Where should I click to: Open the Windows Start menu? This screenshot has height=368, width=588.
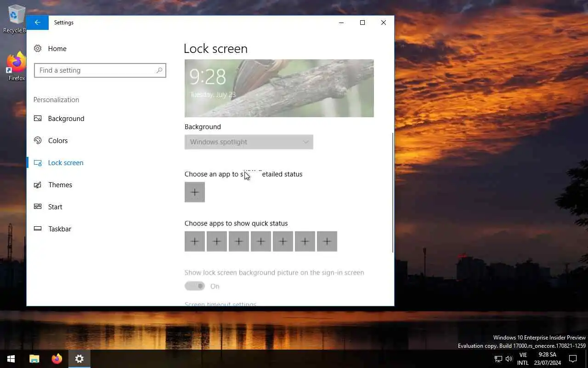(x=11, y=359)
